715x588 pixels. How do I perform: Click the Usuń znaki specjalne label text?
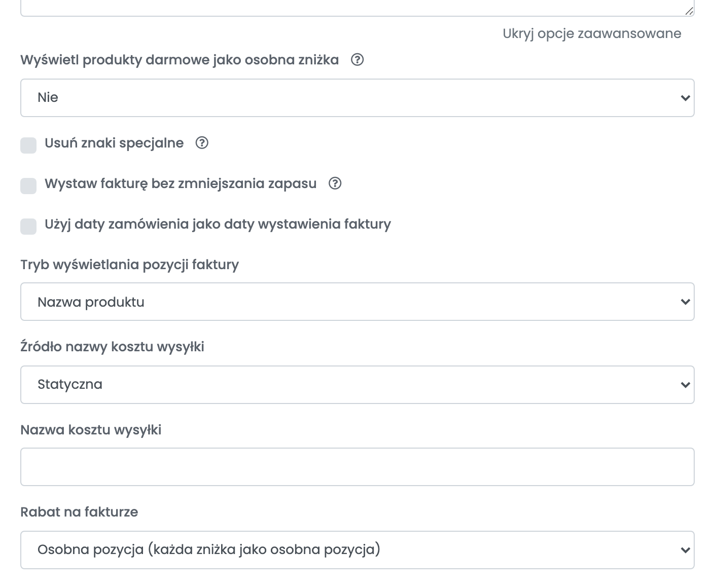click(114, 143)
